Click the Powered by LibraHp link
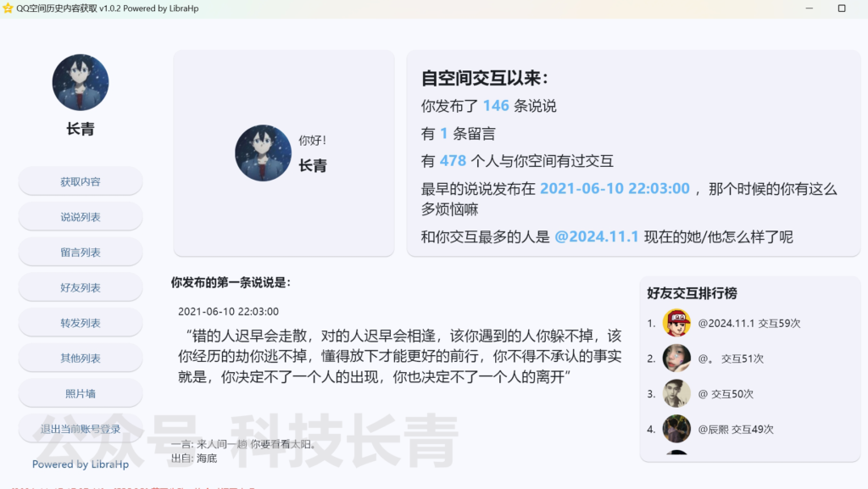 point(81,464)
